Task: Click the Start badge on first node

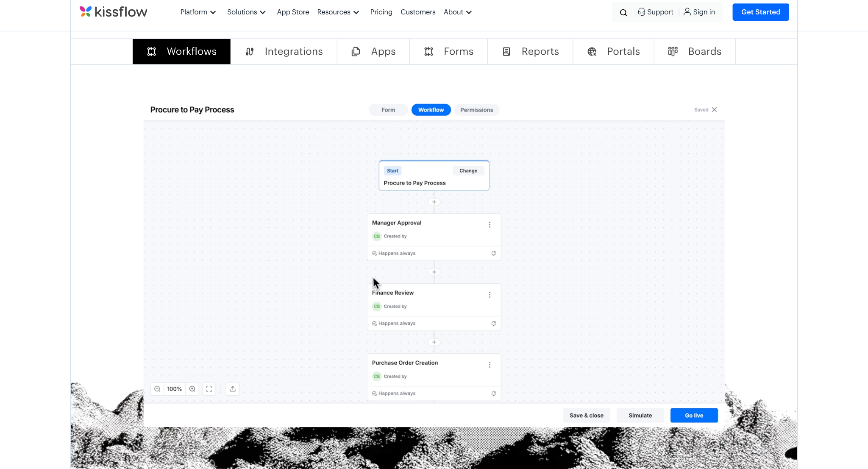Action: click(392, 170)
